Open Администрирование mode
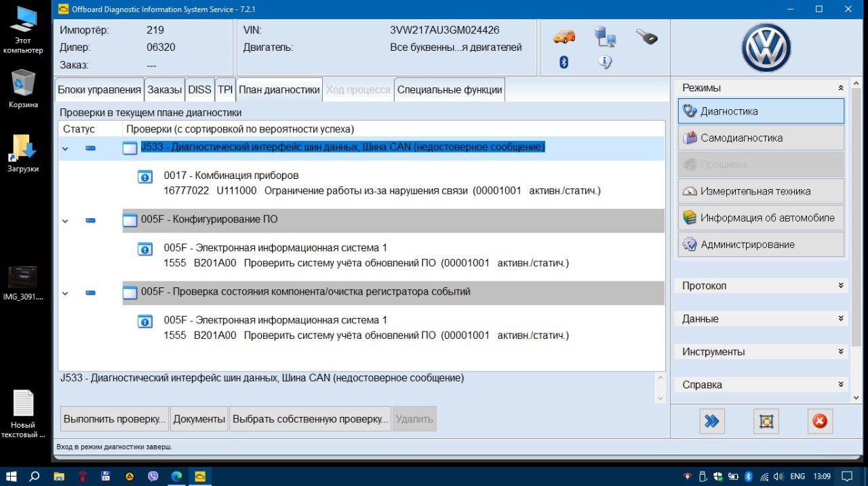The height and width of the screenshot is (486, 868). pos(761,244)
